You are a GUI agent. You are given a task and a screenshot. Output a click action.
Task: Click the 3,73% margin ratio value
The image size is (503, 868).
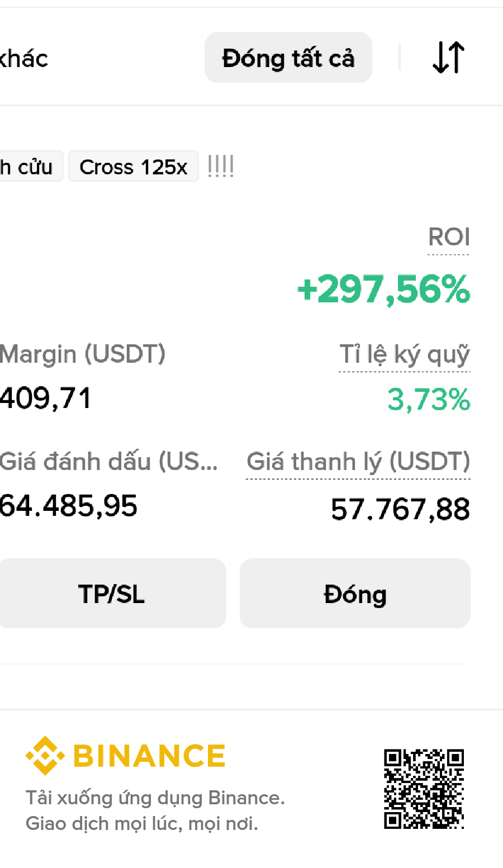429,400
